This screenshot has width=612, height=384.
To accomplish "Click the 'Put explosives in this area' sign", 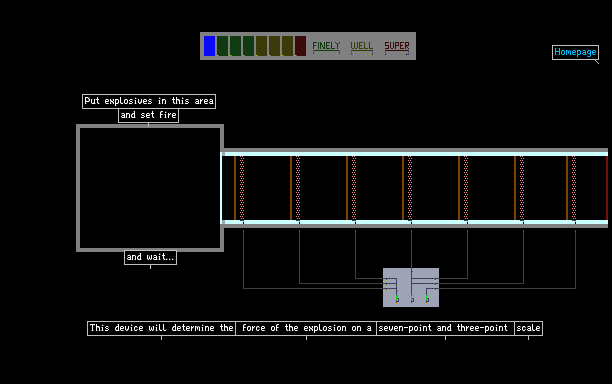I will coord(149,101).
